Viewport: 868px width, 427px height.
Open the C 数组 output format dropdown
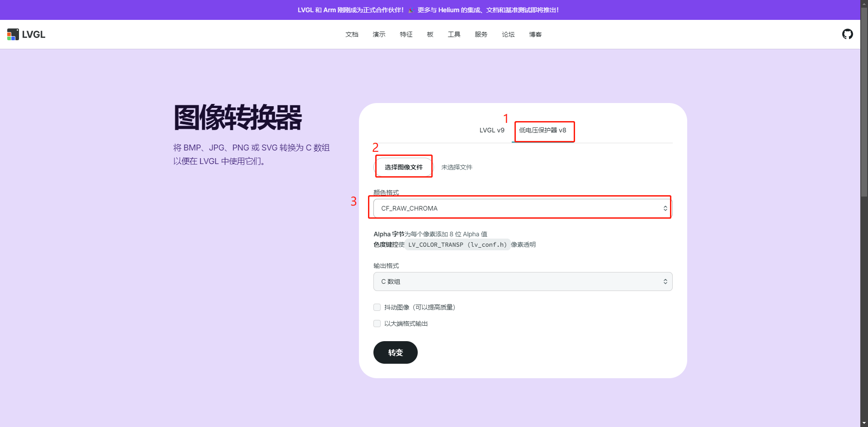pyautogui.click(x=523, y=282)
